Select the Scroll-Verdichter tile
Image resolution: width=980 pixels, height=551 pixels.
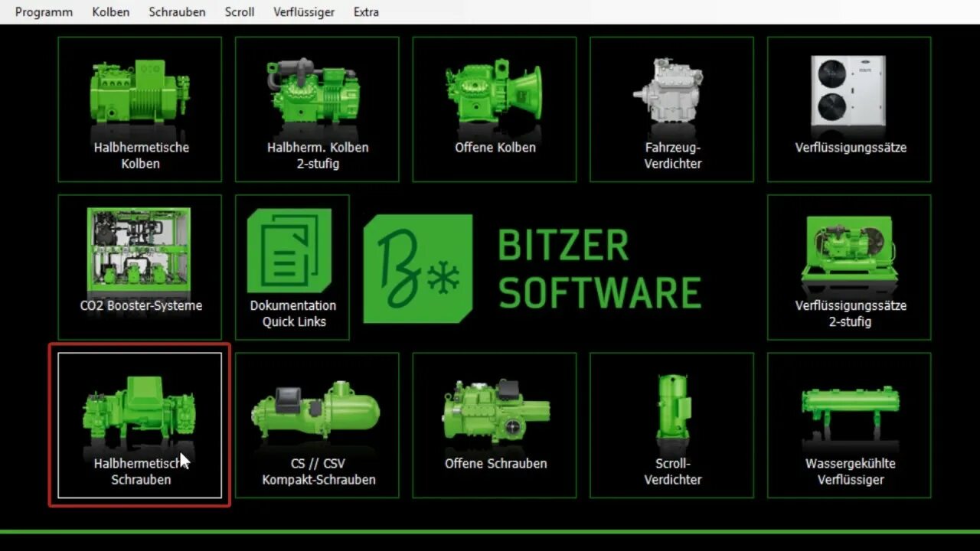[672, 425]
